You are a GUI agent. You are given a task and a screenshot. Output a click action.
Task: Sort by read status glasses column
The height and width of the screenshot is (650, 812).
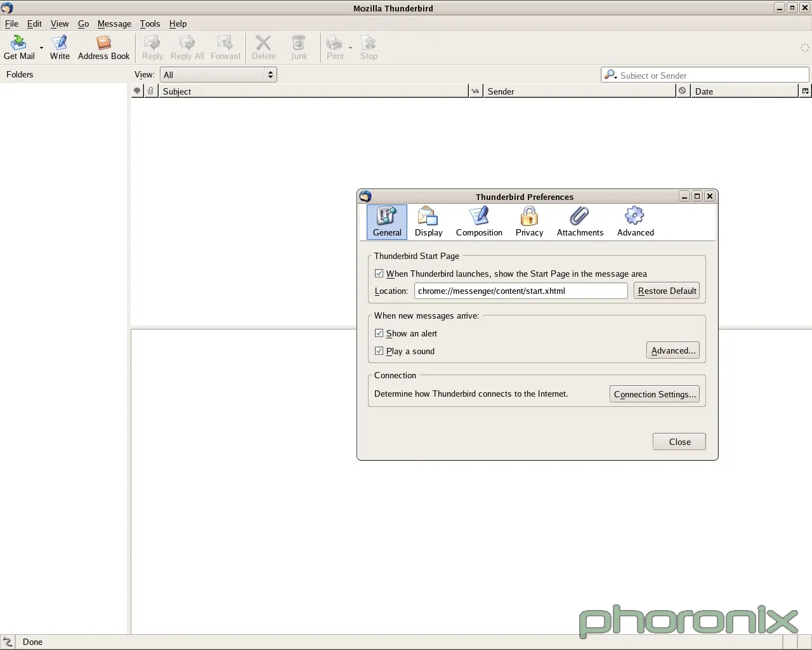coord(475,91)
